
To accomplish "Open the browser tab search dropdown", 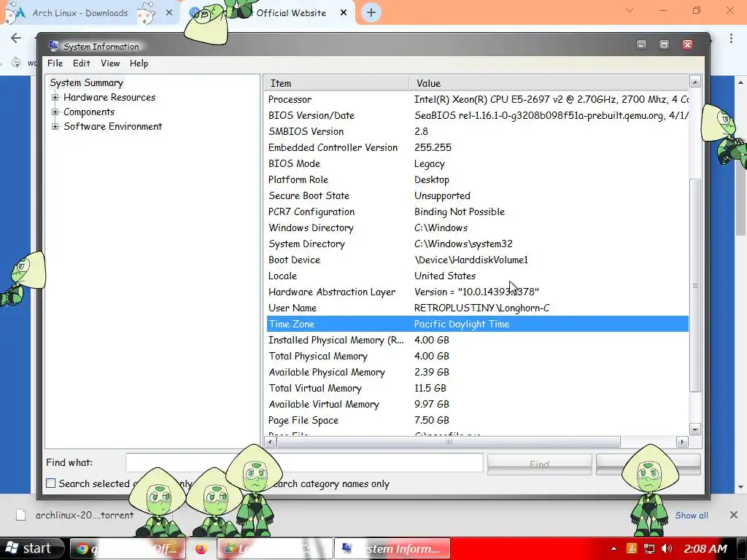I will point(630,10).
